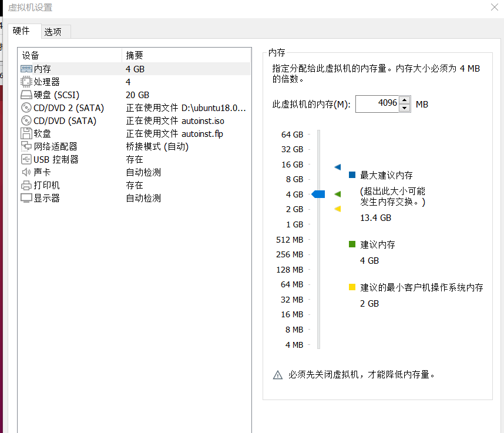Image resolution: width=504 pixels, height=433 pixels.
Task: Click the yellow minimum memory legend swatch
Action: point(352,287)
